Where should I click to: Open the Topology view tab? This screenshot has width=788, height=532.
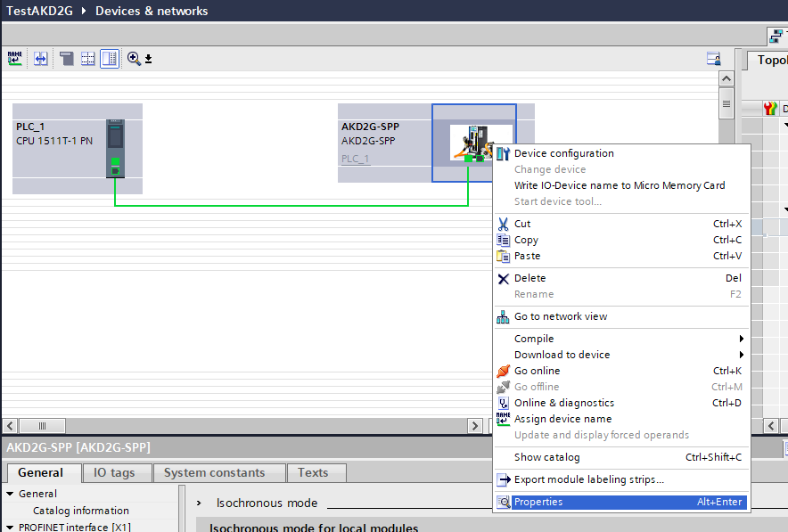769,61
